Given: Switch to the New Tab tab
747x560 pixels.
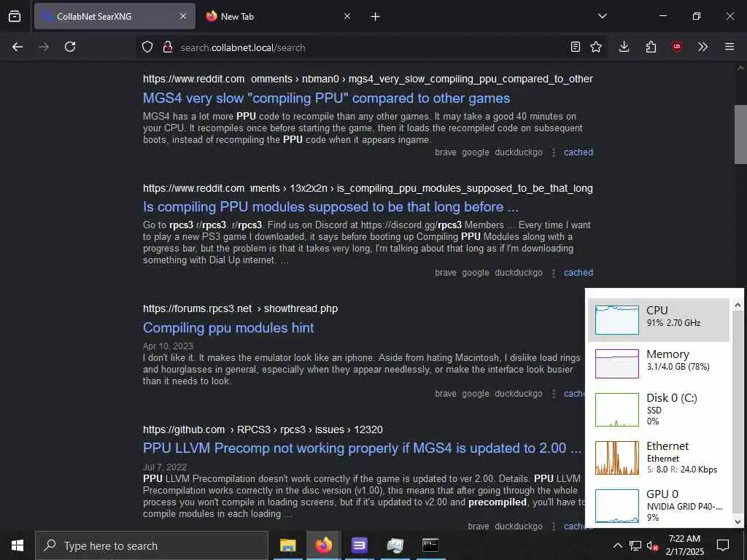Looking at the screenshot, I should (x=278, y=16).
